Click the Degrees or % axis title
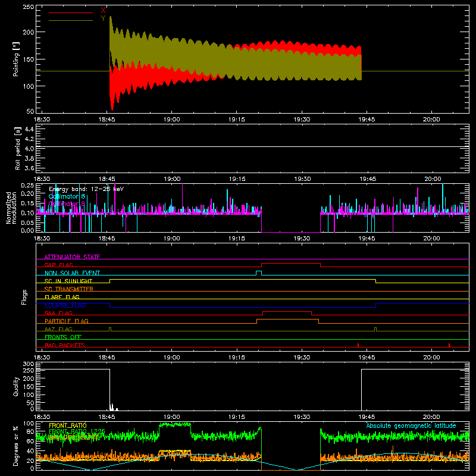This screenshot has width=476, height=476. point(16,446)
